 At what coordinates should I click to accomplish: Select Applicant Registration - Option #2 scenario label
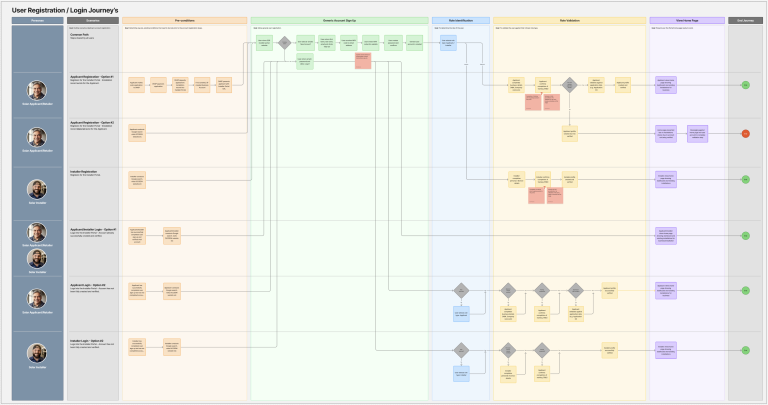pyautogui.click(x=92, y=122)
